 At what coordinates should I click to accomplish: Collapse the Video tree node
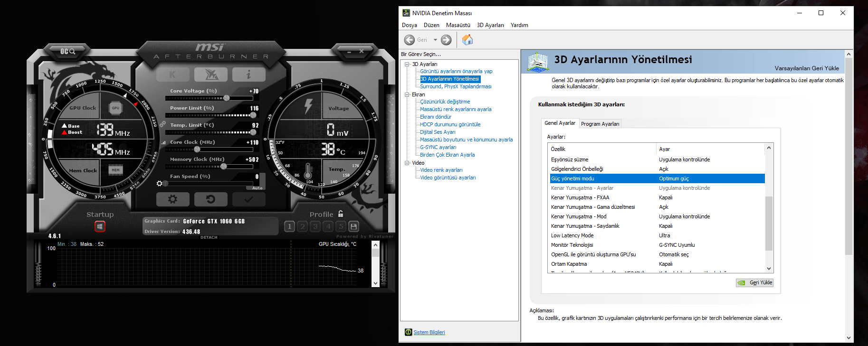click(407, 163)
